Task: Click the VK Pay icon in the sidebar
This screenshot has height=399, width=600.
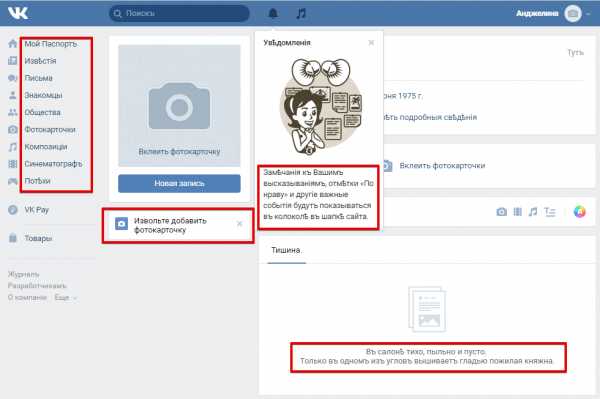Action: click(13, 210)
